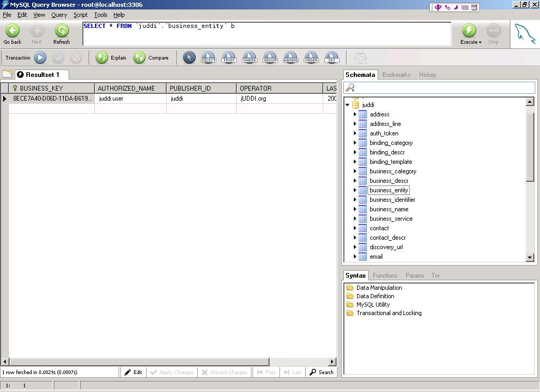540x392 pixels.
Task: Open the File menu
Action: click(x=7, y=15)
